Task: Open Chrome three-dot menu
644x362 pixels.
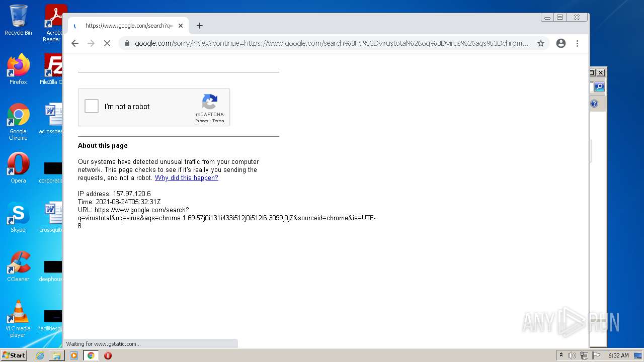Action: [577, 43]
